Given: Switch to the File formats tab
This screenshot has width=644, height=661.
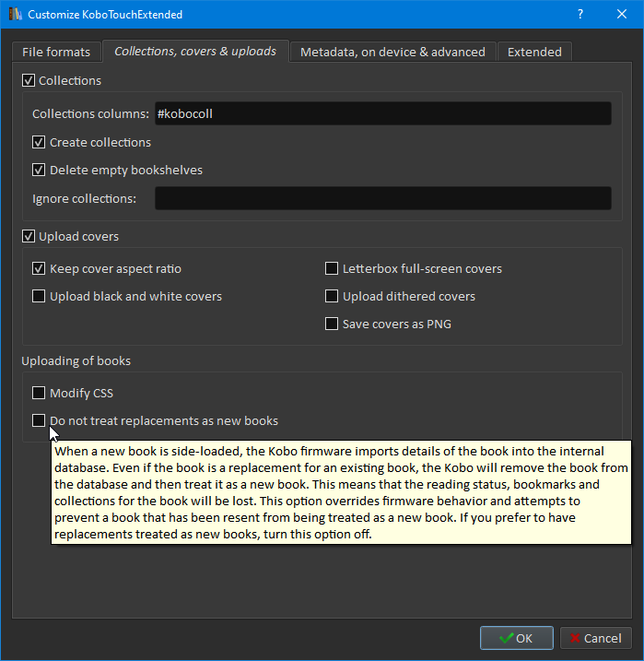Looking at the screenshot, I should click(56, 52).
